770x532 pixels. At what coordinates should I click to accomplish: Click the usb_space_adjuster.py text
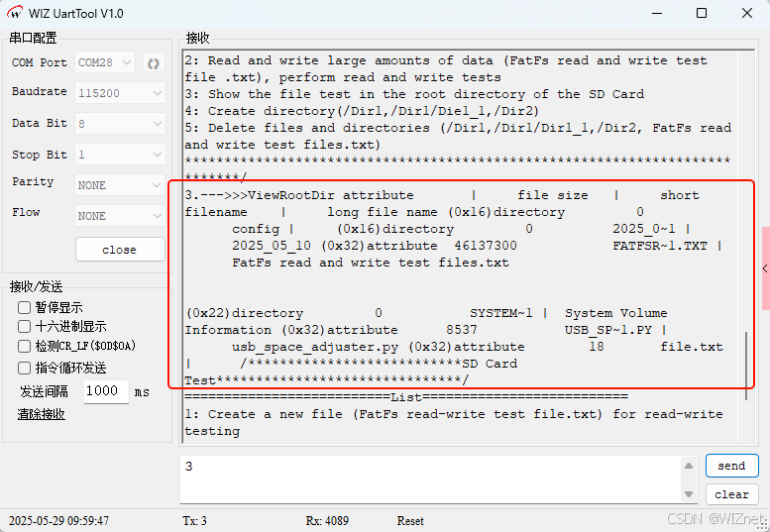[x=315, y=347]
